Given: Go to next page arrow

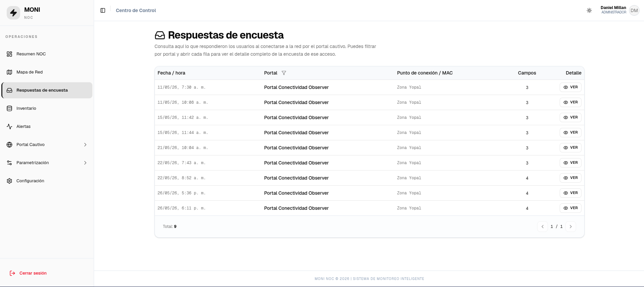Looking at the screenshot, I should 571,227.
